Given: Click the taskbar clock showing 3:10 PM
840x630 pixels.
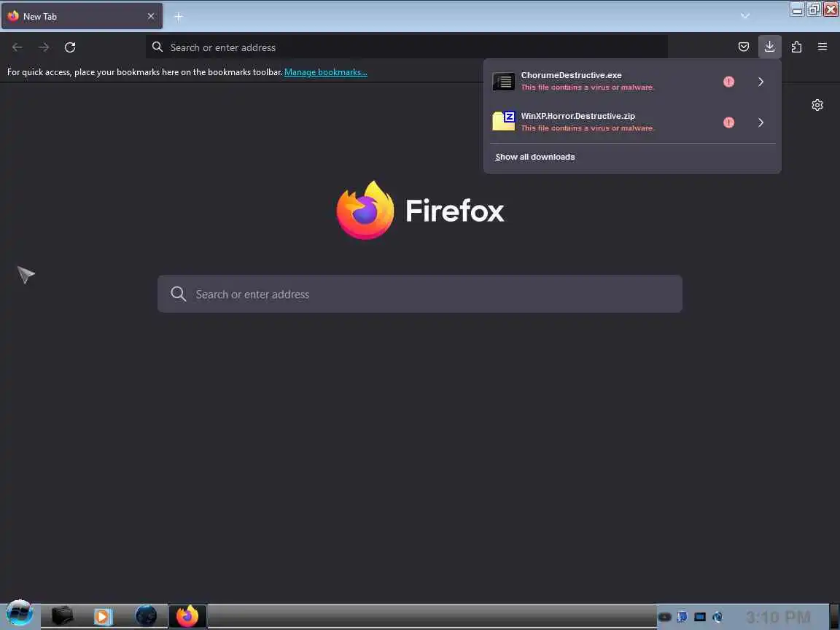Looking at the screenshot, I should 778,617.
